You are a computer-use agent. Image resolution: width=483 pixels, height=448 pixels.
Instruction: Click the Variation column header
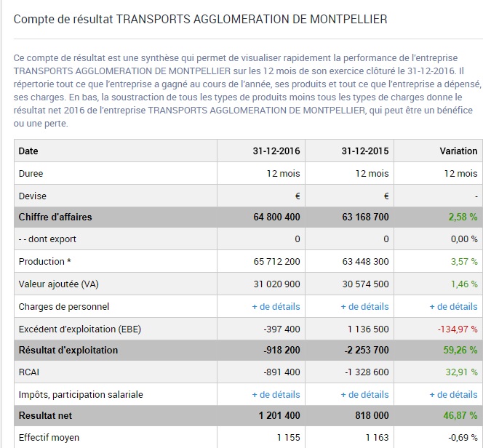point(458,151)
